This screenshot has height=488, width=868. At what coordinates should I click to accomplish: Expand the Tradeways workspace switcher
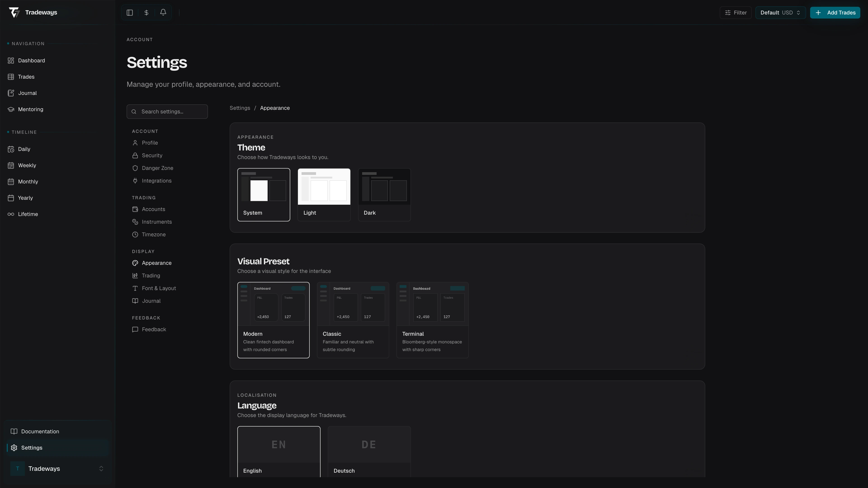point(101,469)
